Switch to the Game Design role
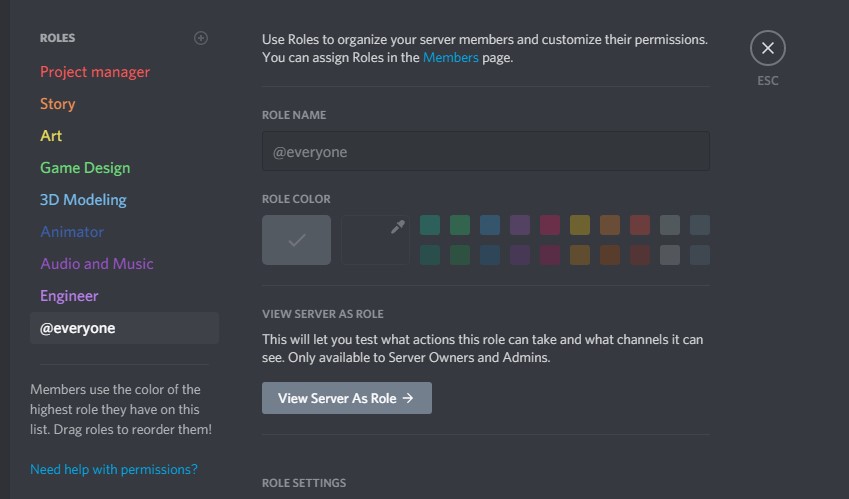This screenshot has width=849, height=499. [x=85, y=168]
